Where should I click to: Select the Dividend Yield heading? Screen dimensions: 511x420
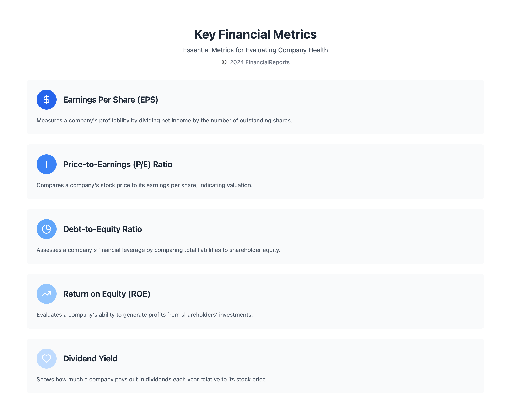click(x=90, y=358)
